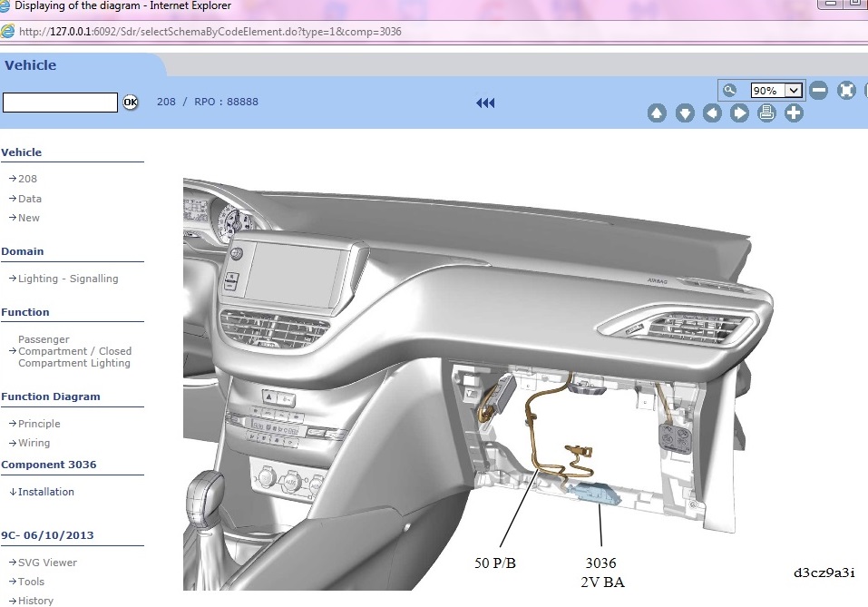Viewport: 868px width, 607px height.
Task: Click the plus zoom-in icon
Action: pyautogui.click(x=794, y=113)
